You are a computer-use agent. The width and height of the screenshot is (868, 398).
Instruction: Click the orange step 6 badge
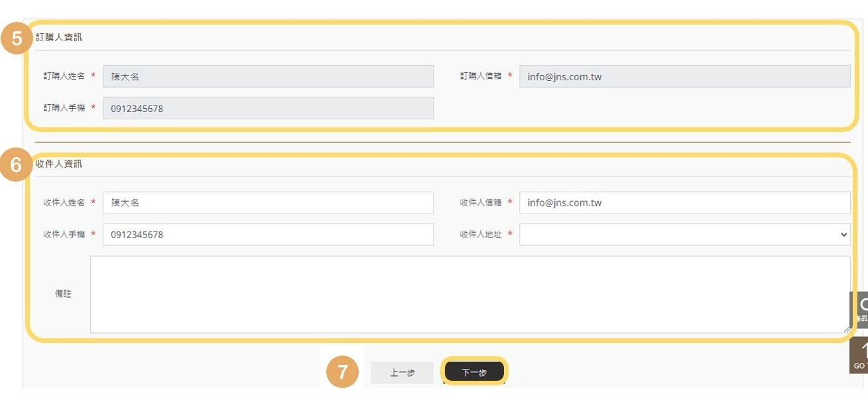point(17,165)
